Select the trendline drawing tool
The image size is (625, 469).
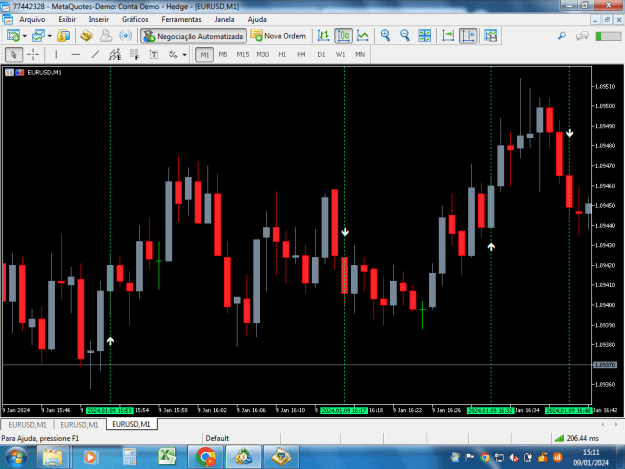(x=95, y=55)
